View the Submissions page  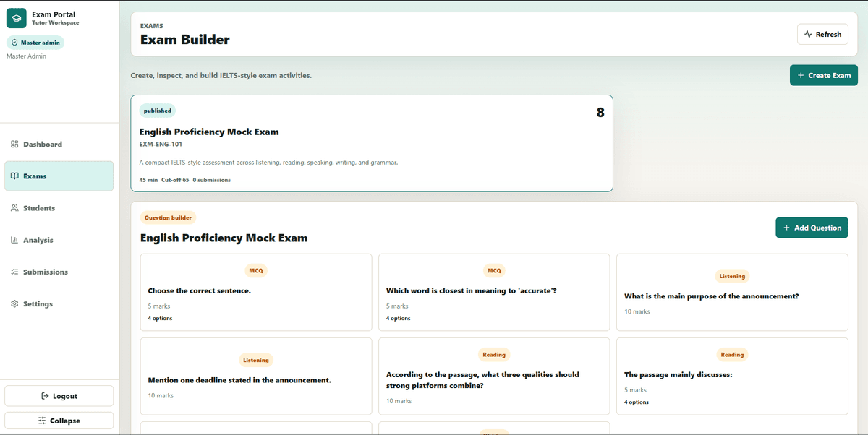point(59,272)
